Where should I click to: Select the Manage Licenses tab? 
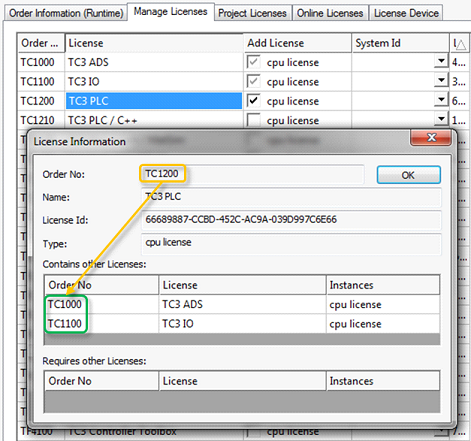[171, 12]
